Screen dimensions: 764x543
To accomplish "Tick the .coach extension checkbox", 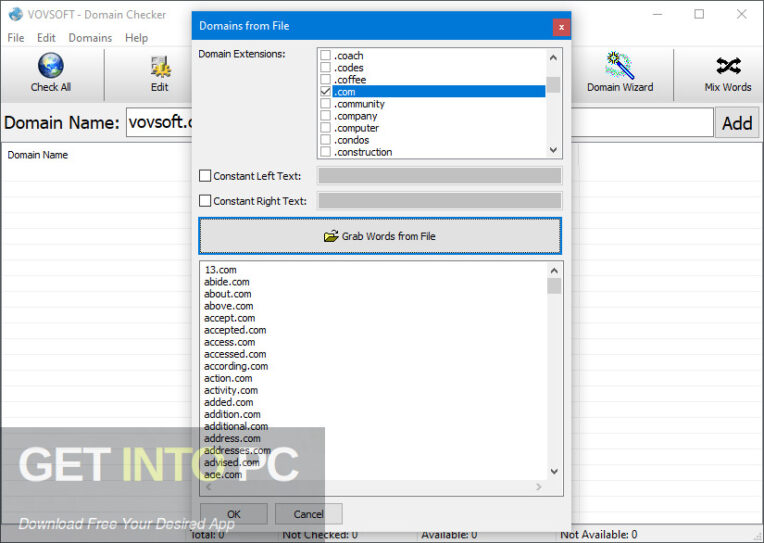I will click(325, 55).
